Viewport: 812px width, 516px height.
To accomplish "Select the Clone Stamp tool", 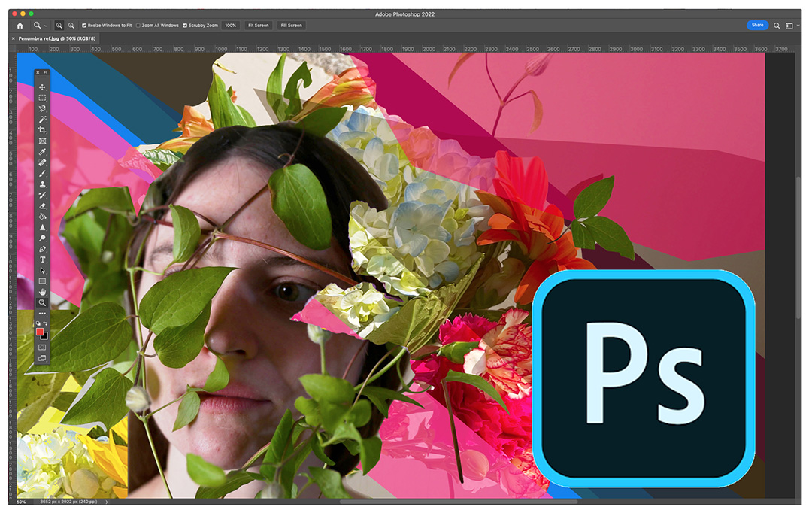I will (x=42, y=184).
